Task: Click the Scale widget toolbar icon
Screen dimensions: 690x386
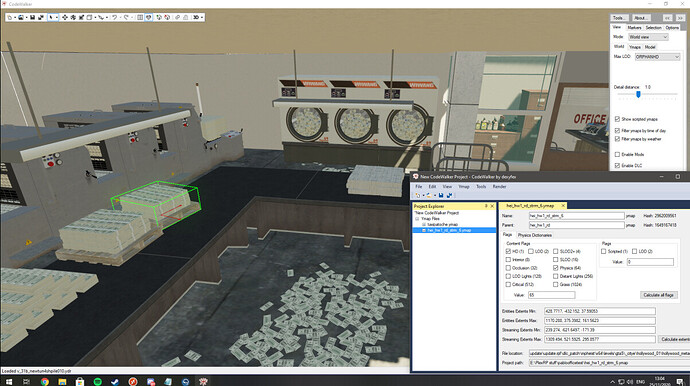Action: pyautogui.click(x=81, y=18)
